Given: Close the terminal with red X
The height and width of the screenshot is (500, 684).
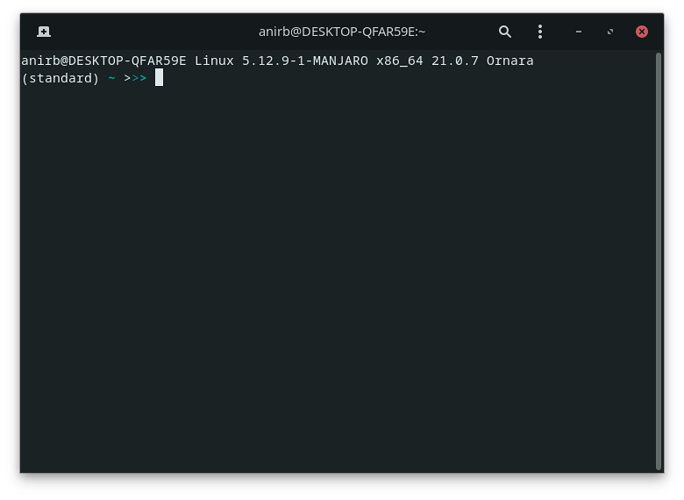Looking at the screenshot, I should 641,31.
